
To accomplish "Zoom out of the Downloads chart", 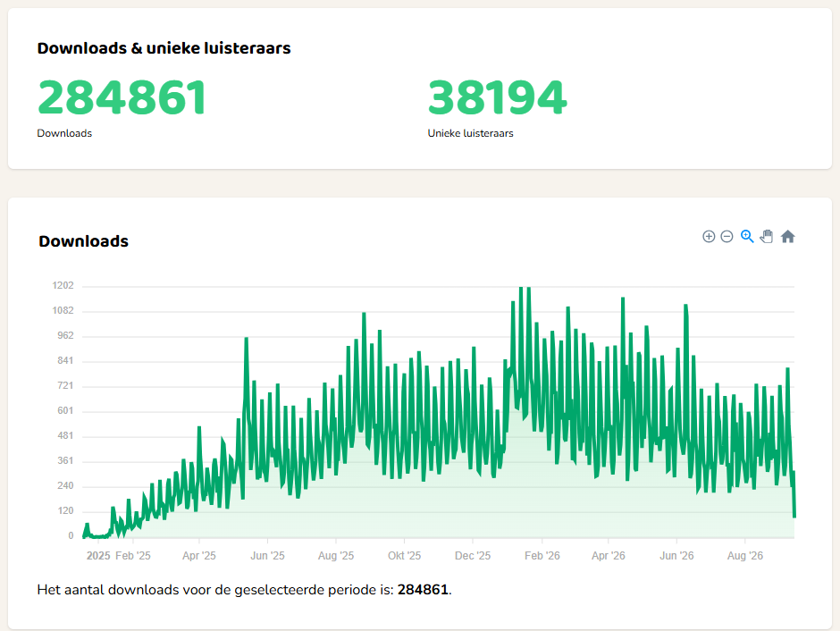I will click(x=727, y=236).
